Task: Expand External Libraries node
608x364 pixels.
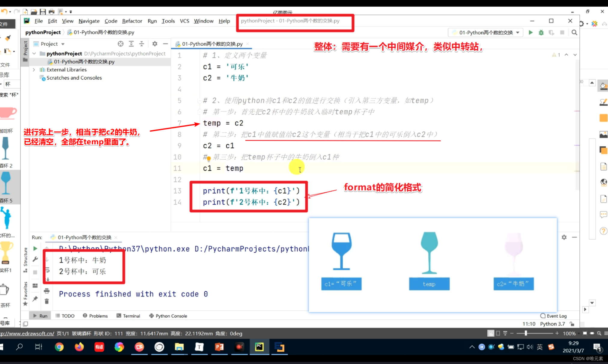Action: pyautogui.click(x=34, y=70)
